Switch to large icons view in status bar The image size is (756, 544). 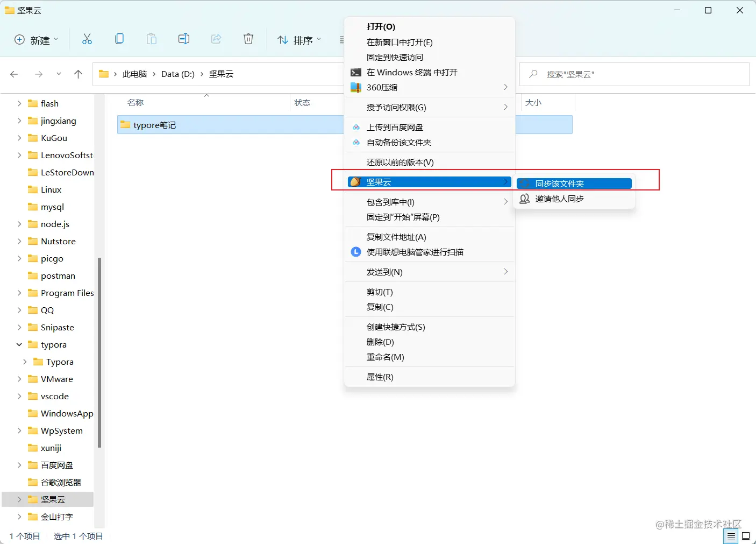(x=746, y=536)
